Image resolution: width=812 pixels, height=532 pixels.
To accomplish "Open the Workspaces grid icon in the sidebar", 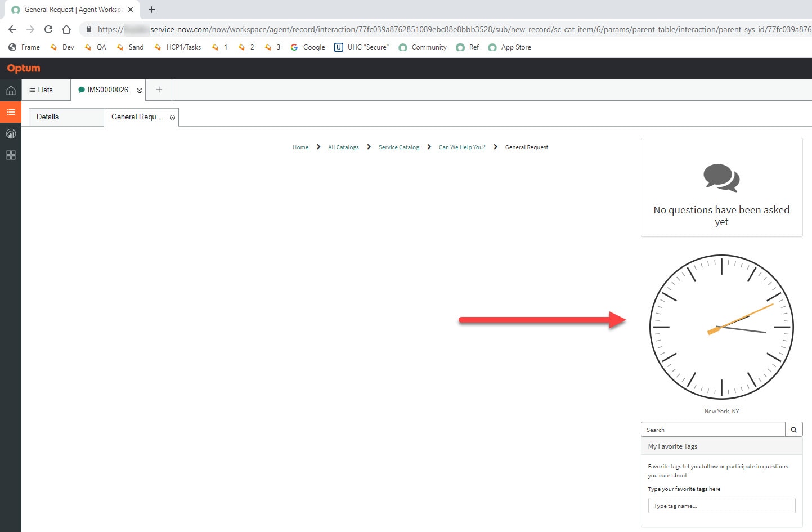I will [11, 155].
